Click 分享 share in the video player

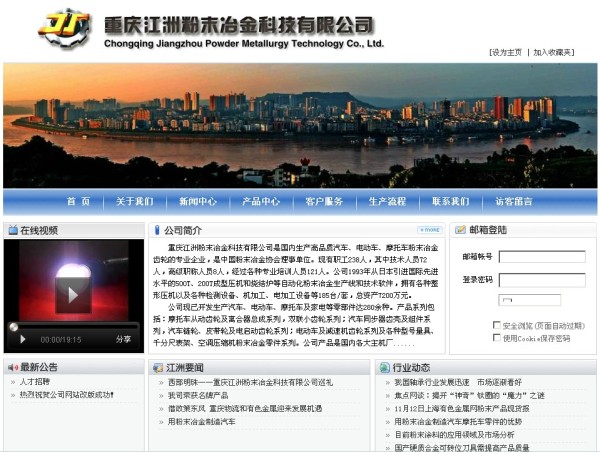click(123, 339)
